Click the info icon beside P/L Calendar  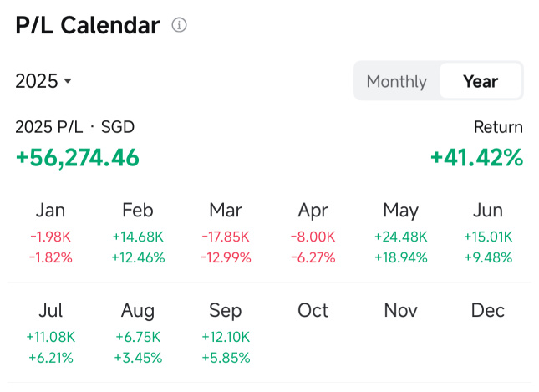click(179, 25)
